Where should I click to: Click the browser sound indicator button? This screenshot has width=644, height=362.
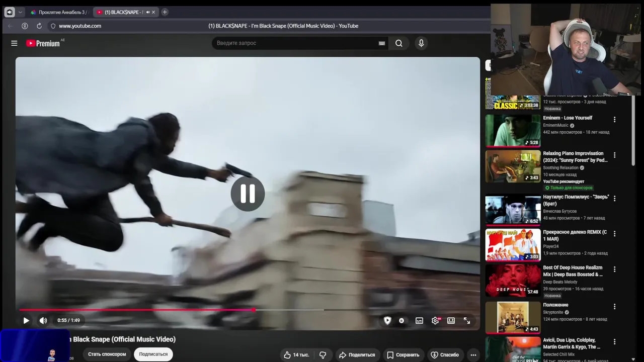tap(10, 12)
